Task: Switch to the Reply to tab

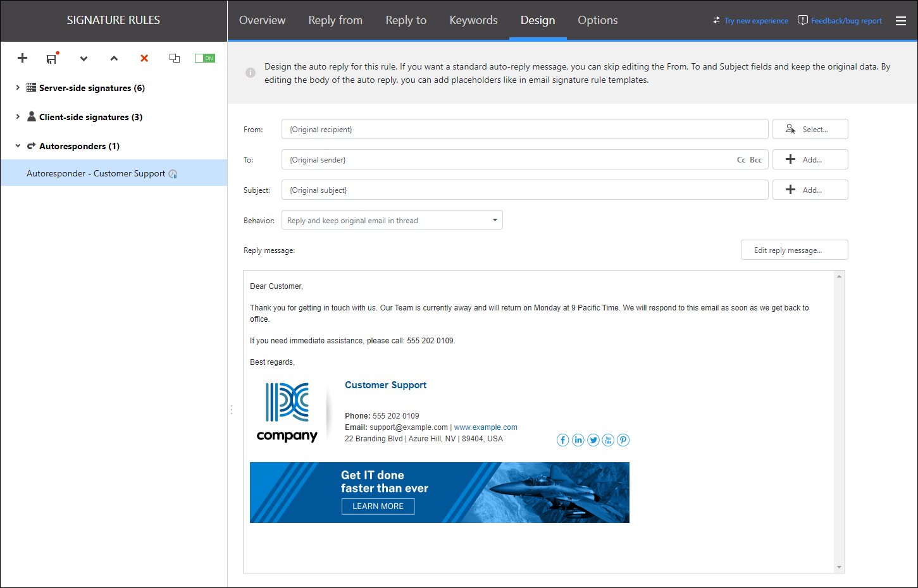Action: coord(406,20)
